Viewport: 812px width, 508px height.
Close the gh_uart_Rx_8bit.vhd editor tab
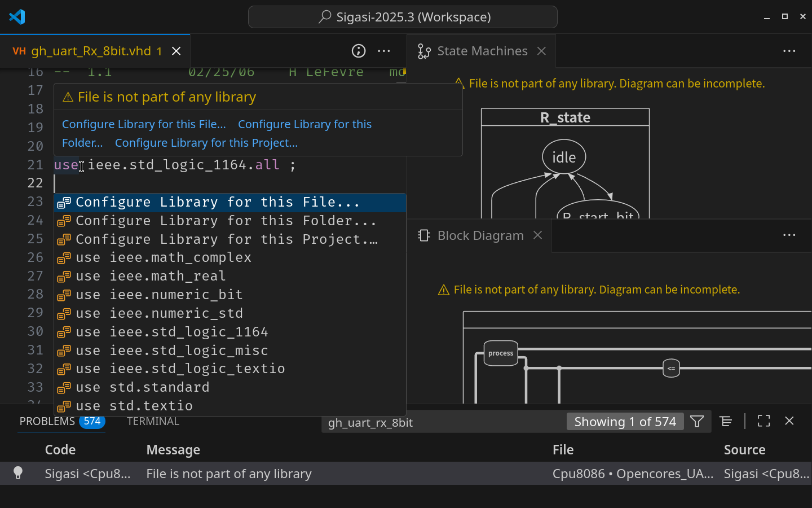coord(176,51)
